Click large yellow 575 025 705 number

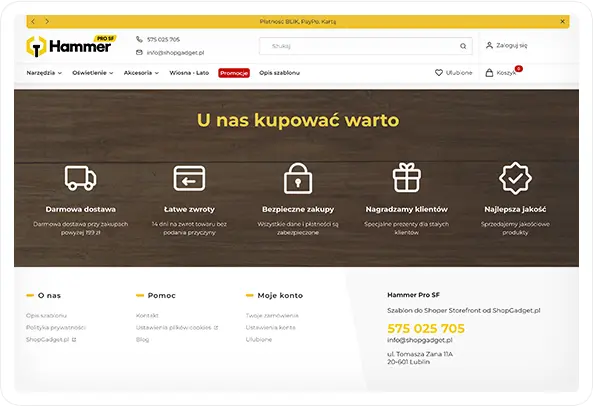(426, 329)
